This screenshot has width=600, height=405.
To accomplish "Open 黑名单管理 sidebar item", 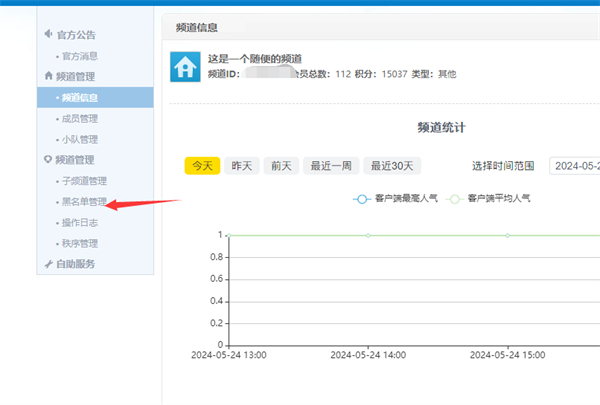I will point(84,202).
